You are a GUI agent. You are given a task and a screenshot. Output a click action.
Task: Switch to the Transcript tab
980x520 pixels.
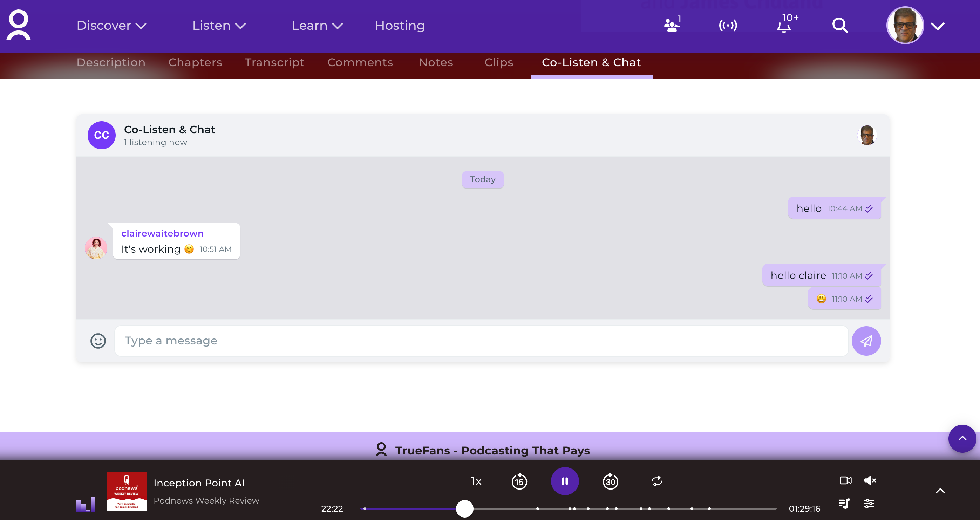tap(274, 62)
